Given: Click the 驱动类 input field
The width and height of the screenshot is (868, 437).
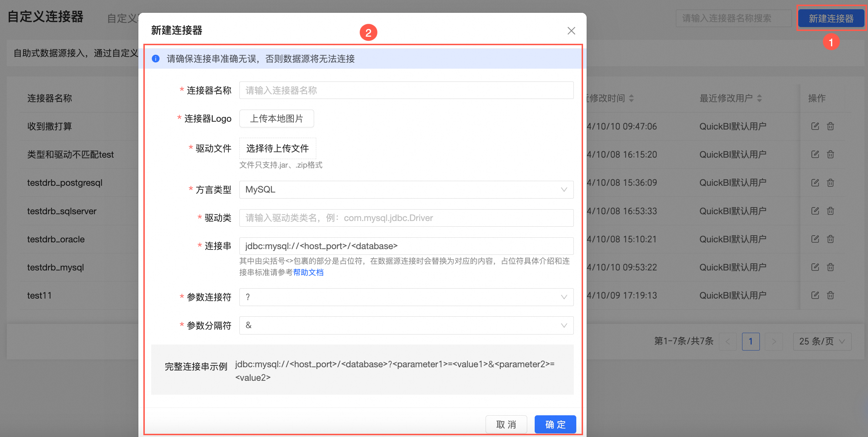Looking at the screenshot, I should 406,218.
